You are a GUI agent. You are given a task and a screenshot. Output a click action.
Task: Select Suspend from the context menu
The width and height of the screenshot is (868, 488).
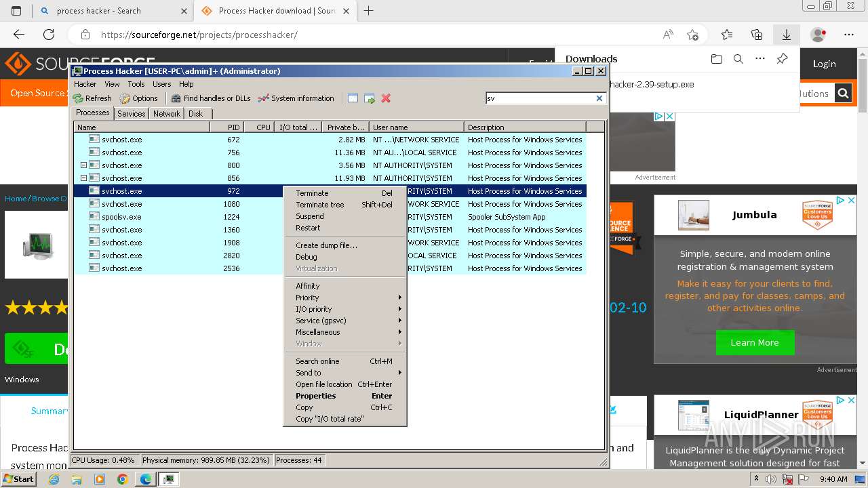click(x=344, y=216)
